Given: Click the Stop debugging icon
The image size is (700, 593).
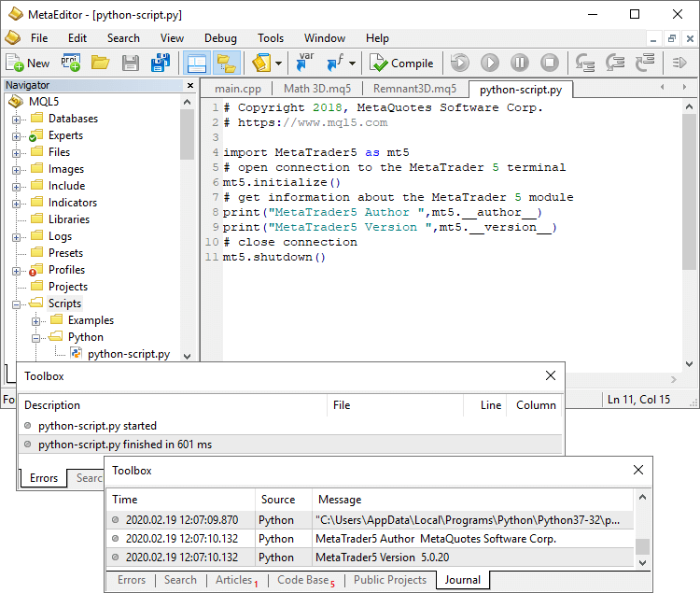Looking at the screenshot, I should 550,63.
